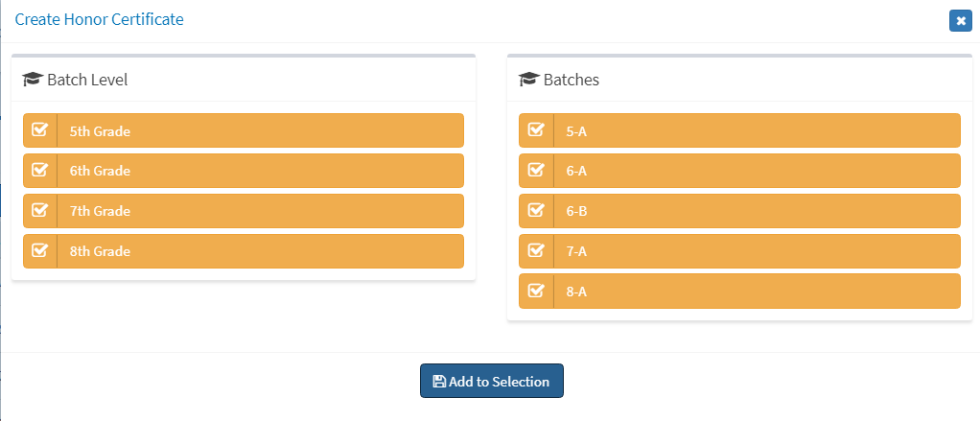Toggle the 6-A batch checkbox

(x=536, y=170)
